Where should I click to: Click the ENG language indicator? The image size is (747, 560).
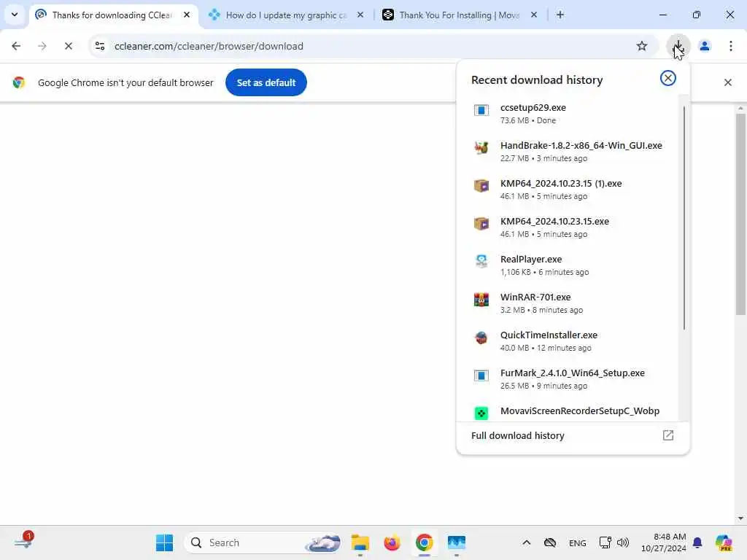578,542
